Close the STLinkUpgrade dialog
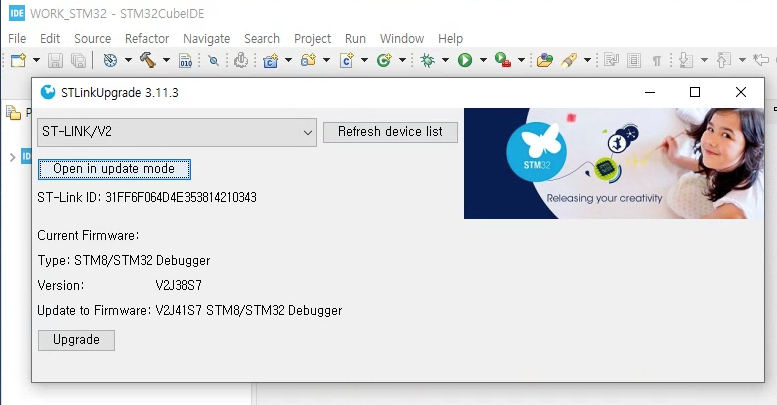This screenshot has width=777, height=405. 741,92
